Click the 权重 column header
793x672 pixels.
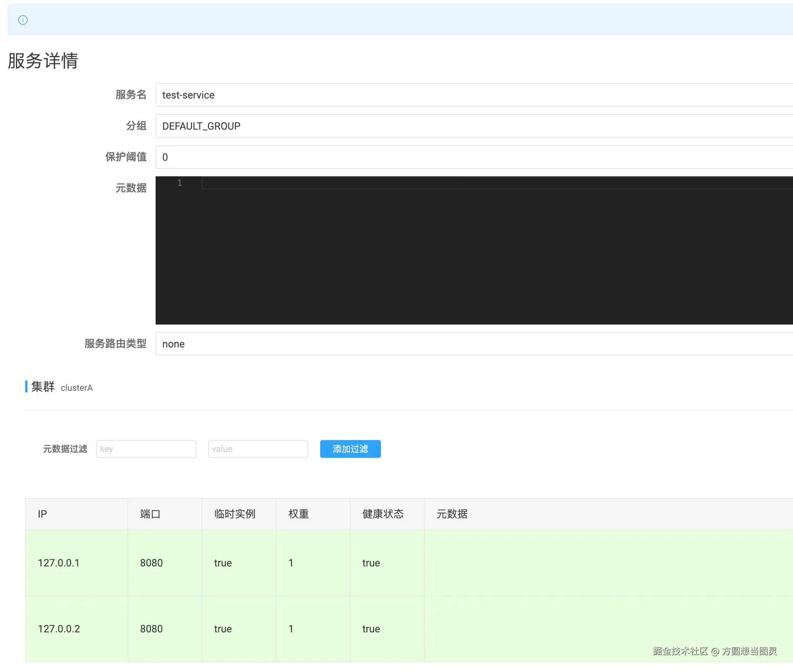tap(298, 514)
